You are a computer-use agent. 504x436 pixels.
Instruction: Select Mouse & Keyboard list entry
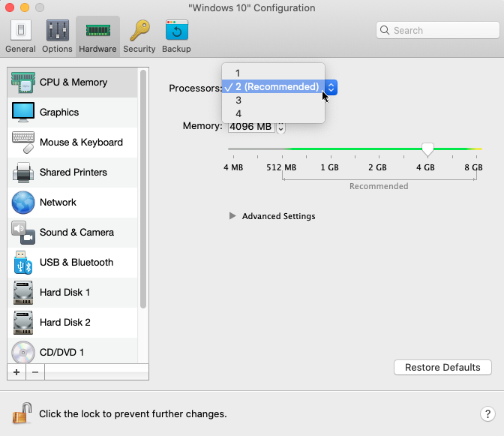tap(73, 142)
